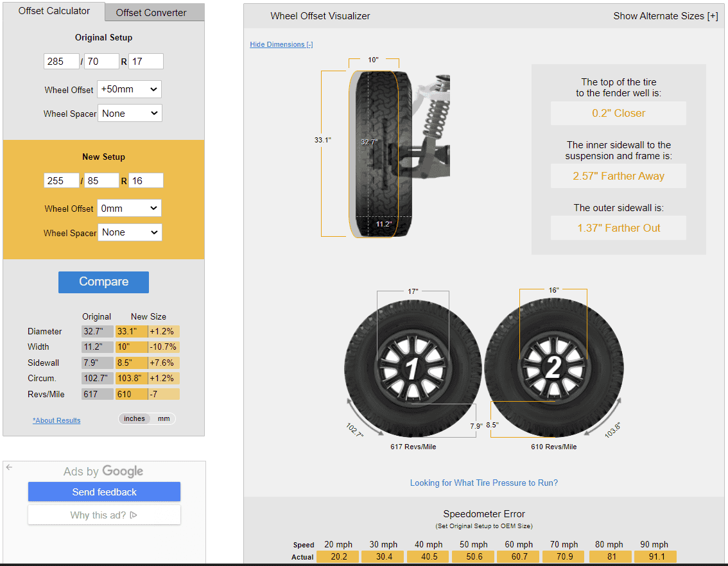The height and width of the screenshot is (566, 728).
Task: Select actual speed 91.1 under 90 mph
Action: [x=655, y=556]
